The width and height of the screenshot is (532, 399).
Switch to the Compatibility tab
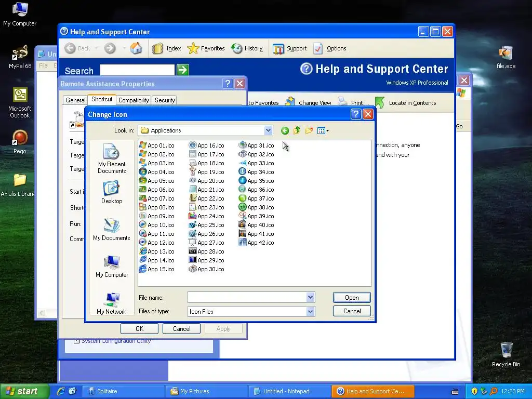point(134,100)
